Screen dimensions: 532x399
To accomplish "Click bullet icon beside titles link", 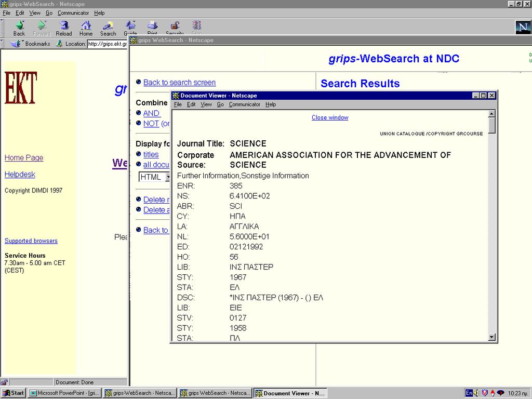I will (138, 154).
